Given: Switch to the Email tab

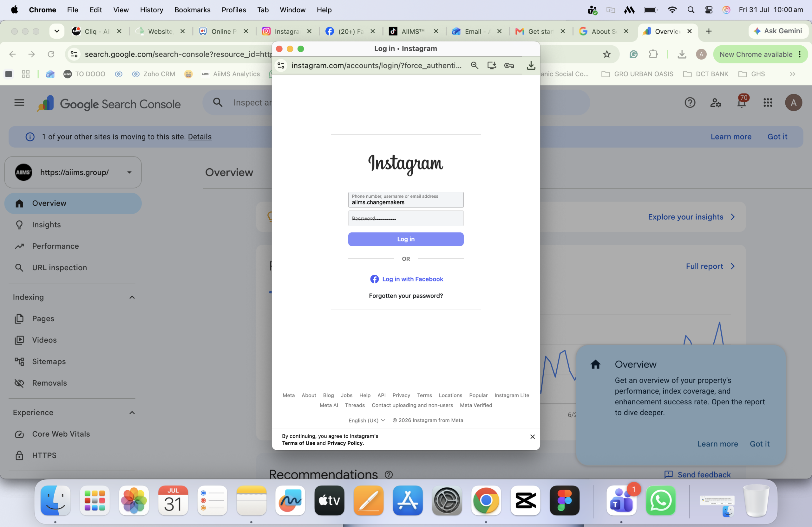Looking at the screenshot, I should pos(477,31).
